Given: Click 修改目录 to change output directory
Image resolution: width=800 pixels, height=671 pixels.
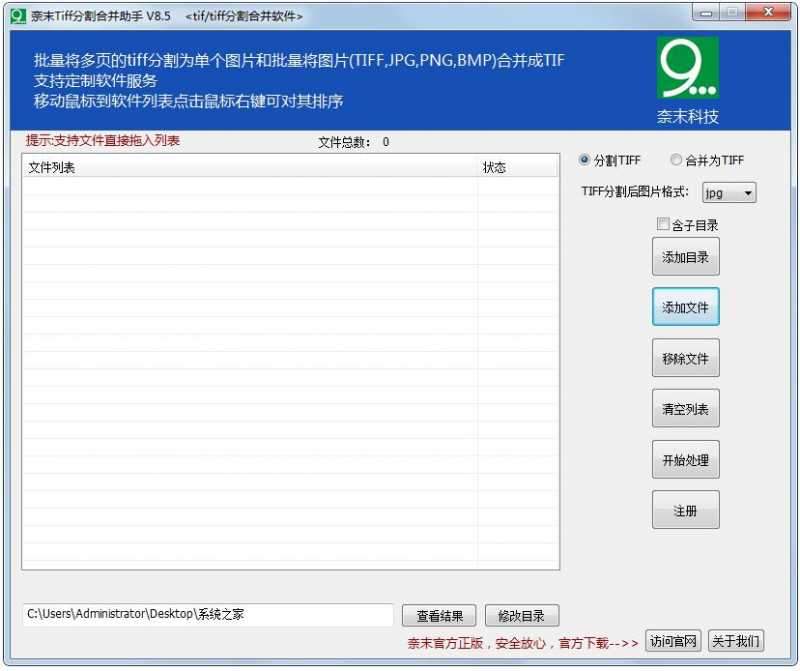Looking at the screenshot, I should [x=521, y=615].
